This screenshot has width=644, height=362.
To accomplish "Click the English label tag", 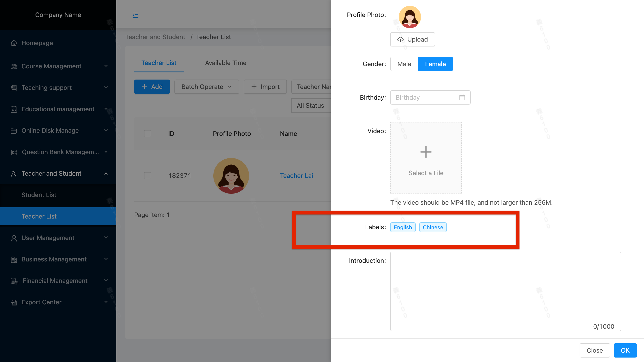I will (x=402, y=227).
